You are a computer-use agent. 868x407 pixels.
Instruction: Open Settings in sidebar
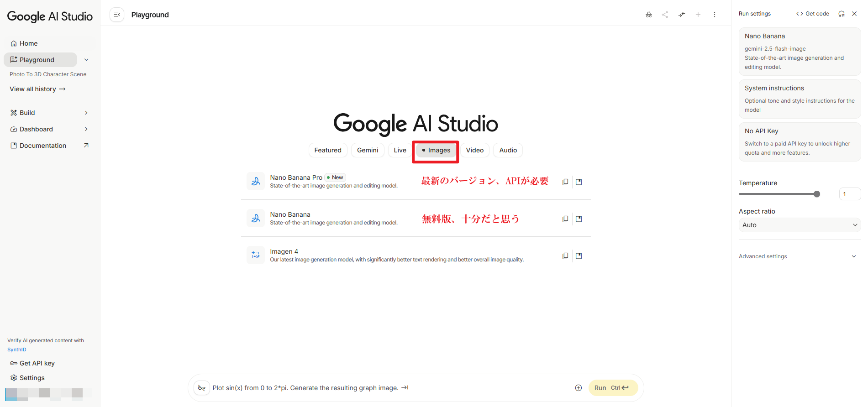click(x=27, y=378)
